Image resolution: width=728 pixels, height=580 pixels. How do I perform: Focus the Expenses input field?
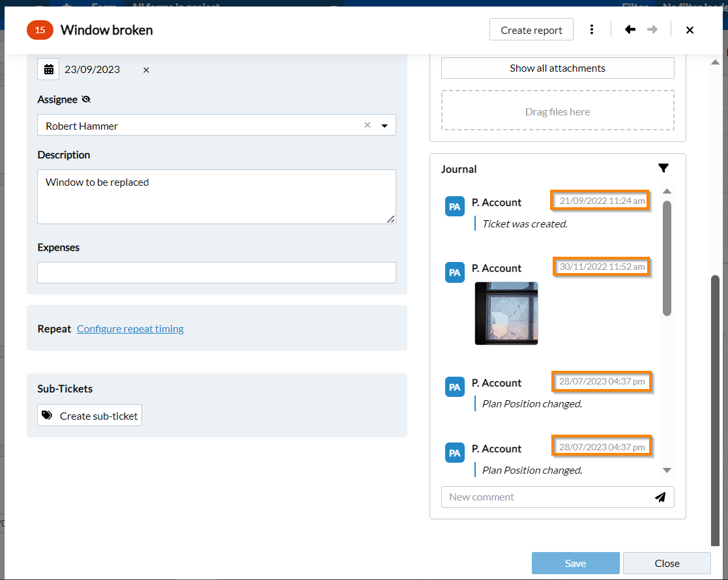216,272
